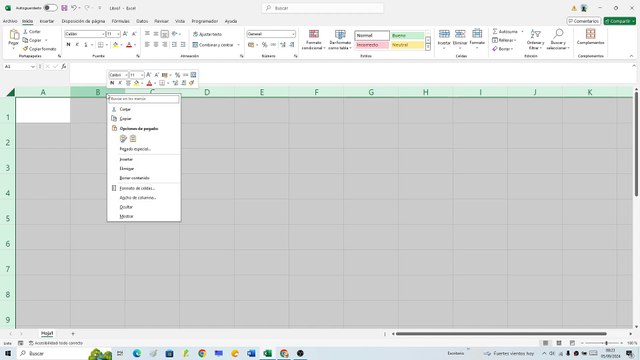Toggle underline S button in ribbon
The width and height of the screenshot is (640, 360).
(x=86, y=44)
